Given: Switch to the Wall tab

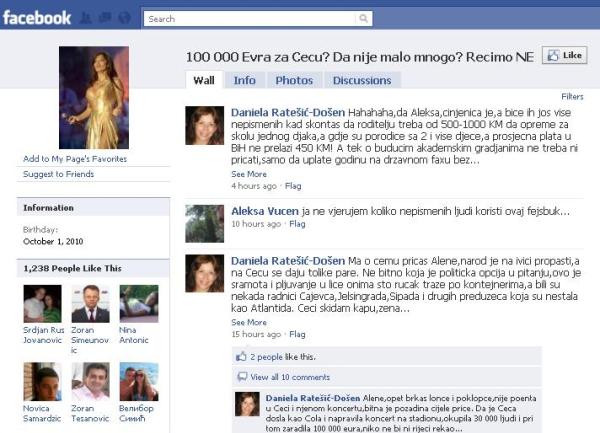Looking at the screenshot, I should click(x=204, y=80).
